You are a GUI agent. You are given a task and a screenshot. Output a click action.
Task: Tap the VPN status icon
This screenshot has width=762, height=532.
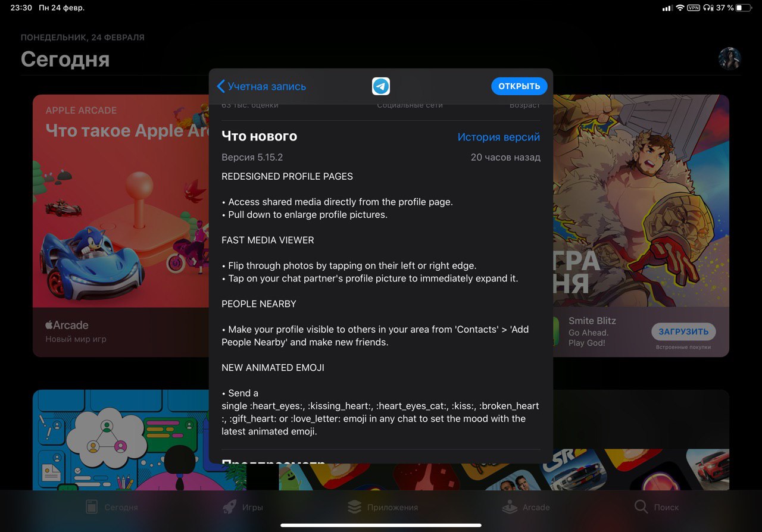coord(694,8)
